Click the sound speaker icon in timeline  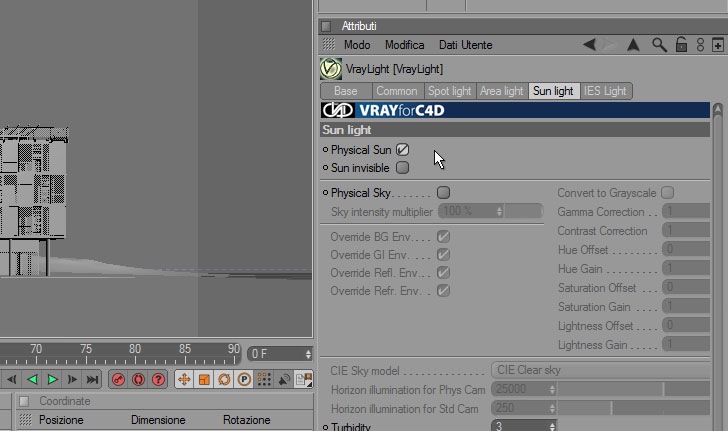(284, 379)
